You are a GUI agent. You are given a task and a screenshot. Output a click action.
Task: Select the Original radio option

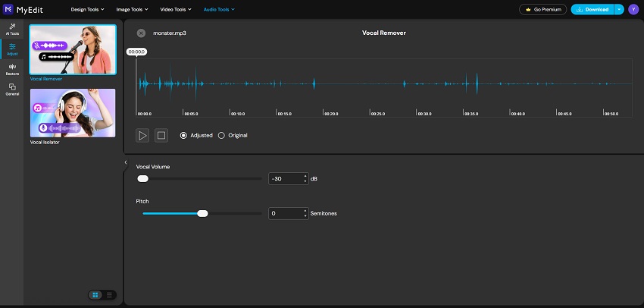221,135
